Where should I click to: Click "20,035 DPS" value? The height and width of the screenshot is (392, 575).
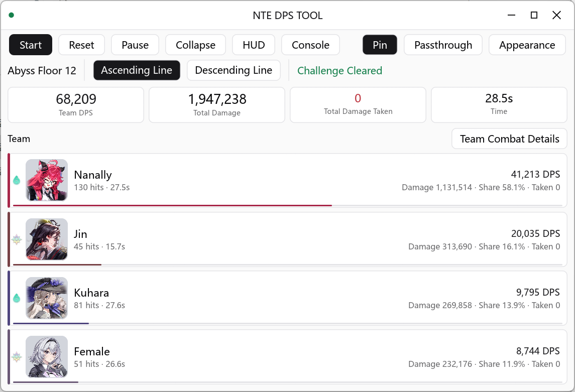(x=535, y=233)
